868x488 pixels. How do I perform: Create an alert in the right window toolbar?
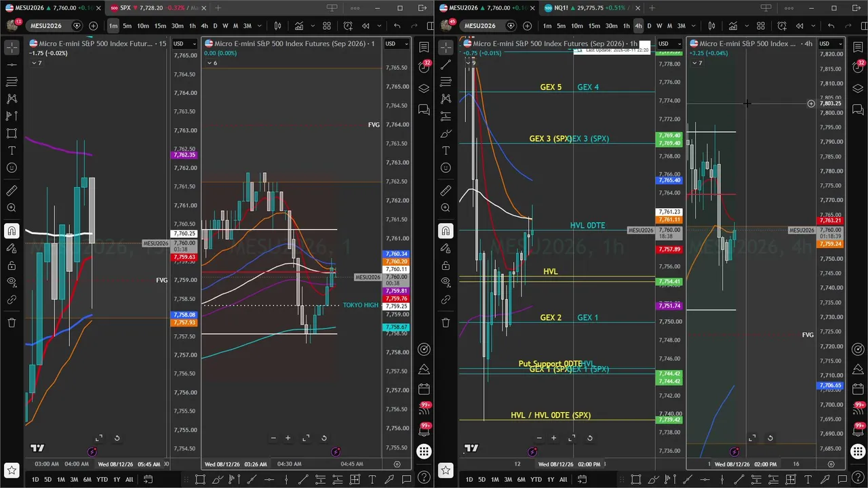(x=782, y=26)
